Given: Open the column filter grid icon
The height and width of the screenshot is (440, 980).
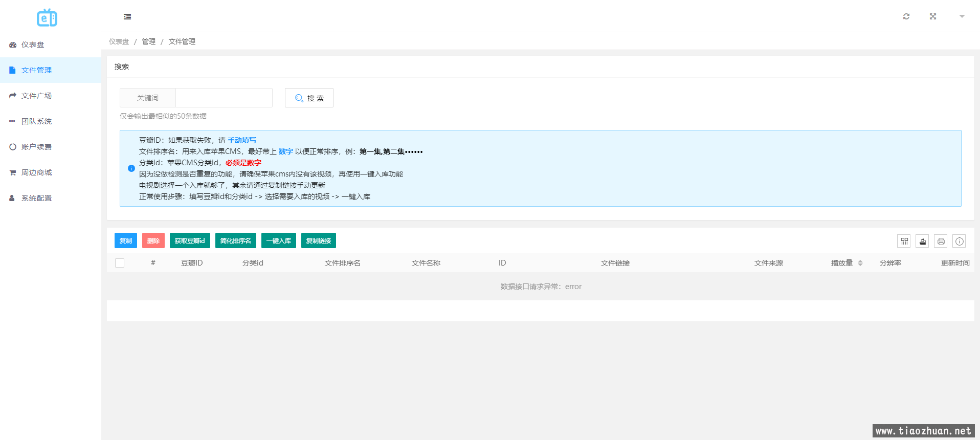Looking at the screenshot, I should [904, 241].
